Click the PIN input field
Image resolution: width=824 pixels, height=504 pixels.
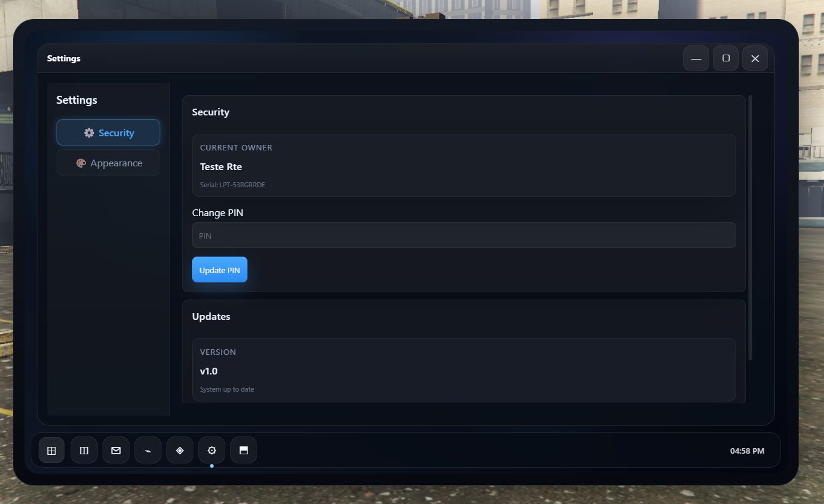click(x=464, y=235)
